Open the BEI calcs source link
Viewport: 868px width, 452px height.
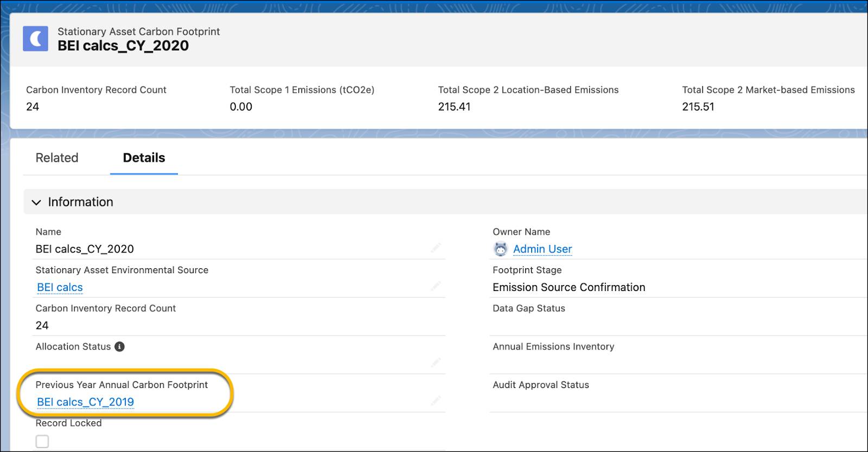(60, 287)
